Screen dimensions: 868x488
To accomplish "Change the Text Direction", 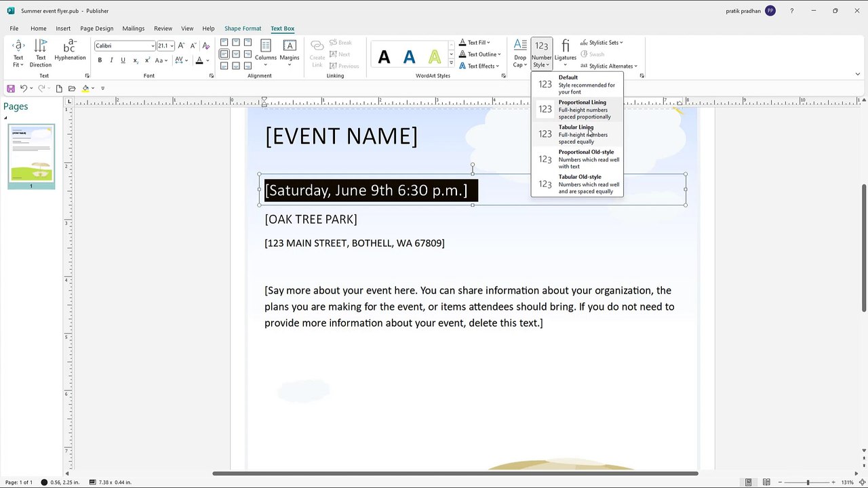I will coord(41,53).
